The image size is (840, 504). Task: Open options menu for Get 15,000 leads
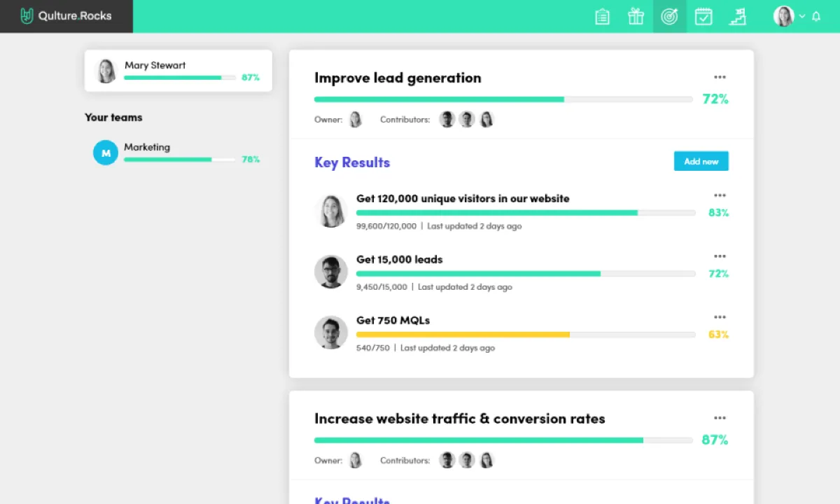click(x=720, y=256)
